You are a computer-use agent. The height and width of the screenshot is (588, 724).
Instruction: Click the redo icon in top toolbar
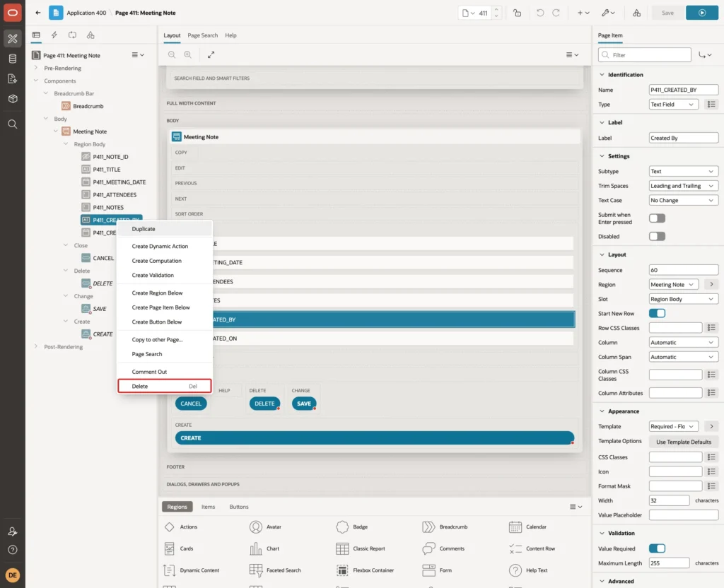tap(556, 13)
